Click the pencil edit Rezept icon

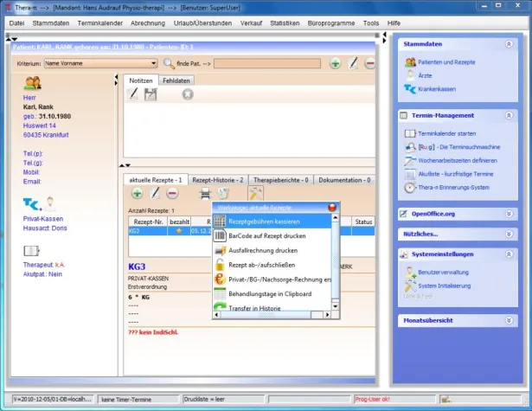point(155,193)
